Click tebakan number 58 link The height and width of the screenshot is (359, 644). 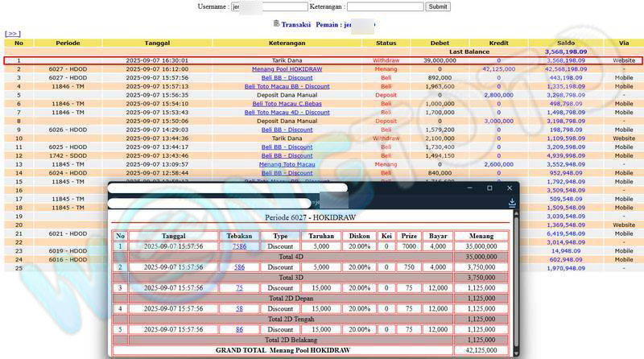click(x=239, y=309)
